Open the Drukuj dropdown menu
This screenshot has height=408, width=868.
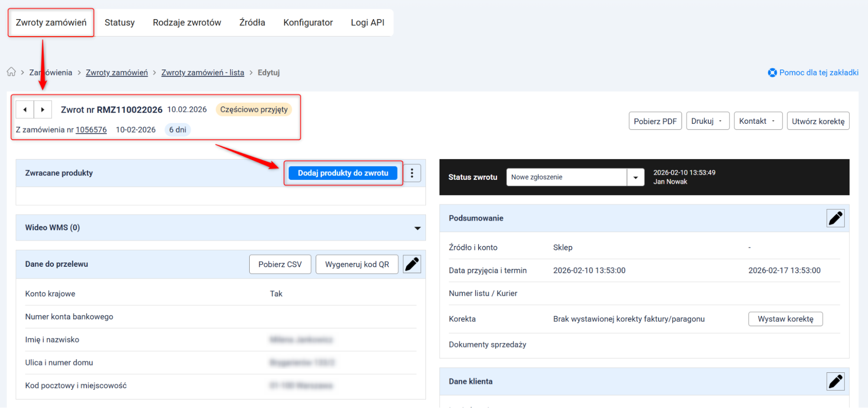click(707, 121)
